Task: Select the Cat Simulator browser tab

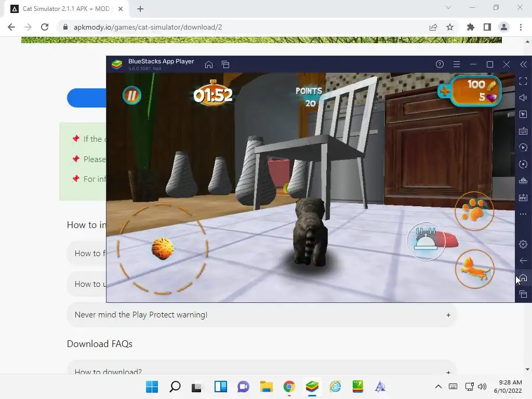Action: (x=66, y=9)
